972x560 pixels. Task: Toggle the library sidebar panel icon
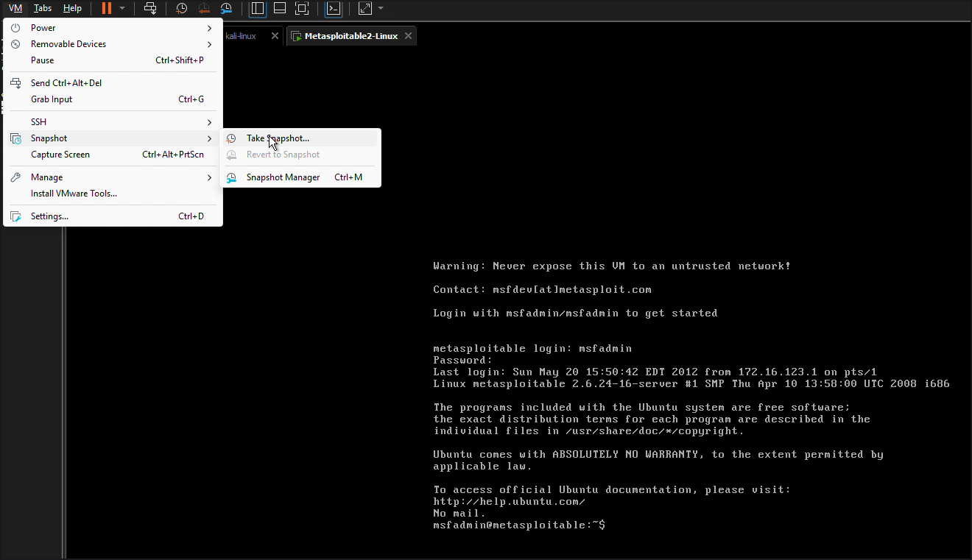[x=257, y=8]
